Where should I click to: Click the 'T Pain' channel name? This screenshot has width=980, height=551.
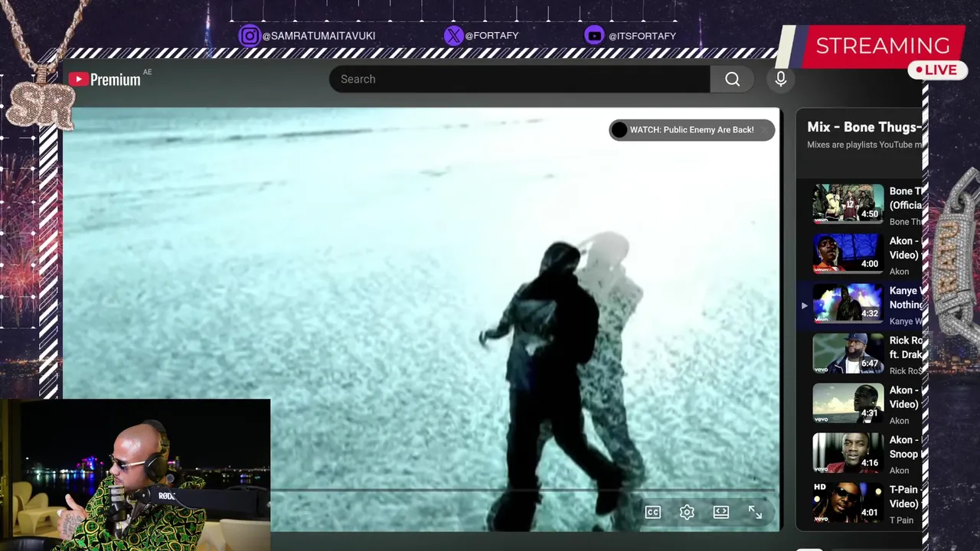pos(901,520)
